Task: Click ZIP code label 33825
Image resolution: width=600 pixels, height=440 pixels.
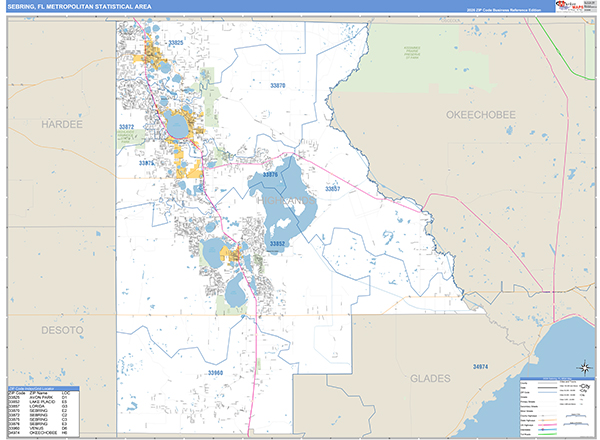Action: pos(176,42)
